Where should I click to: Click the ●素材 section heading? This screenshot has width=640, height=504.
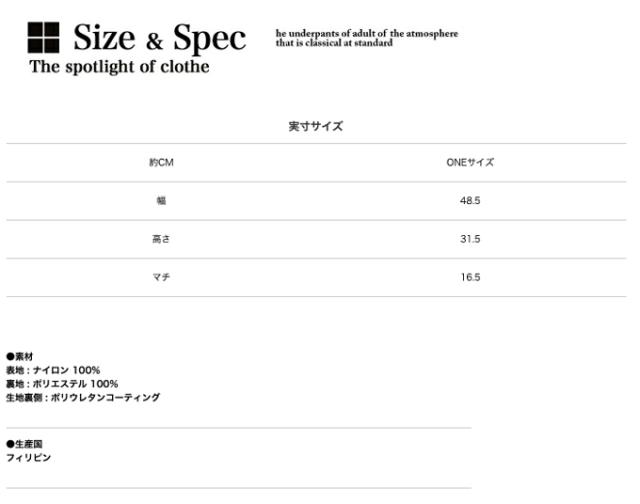click(20, 357)
